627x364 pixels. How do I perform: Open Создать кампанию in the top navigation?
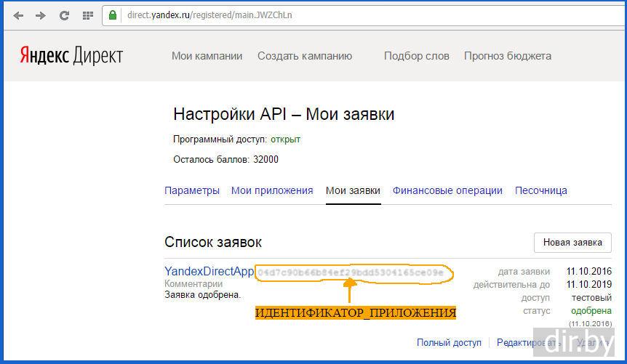point(305,56)
